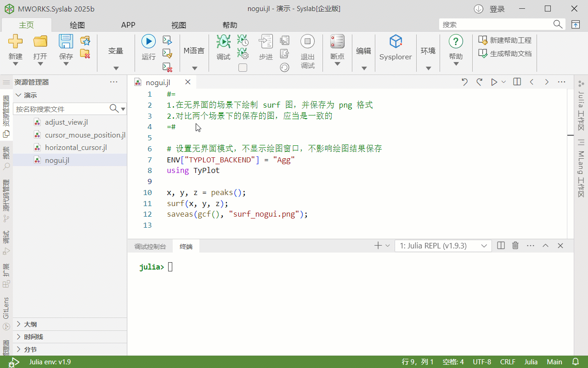Close the nogui.jl editor tab
Viewport: 588px width, 368px height.
tap(187, 82)
